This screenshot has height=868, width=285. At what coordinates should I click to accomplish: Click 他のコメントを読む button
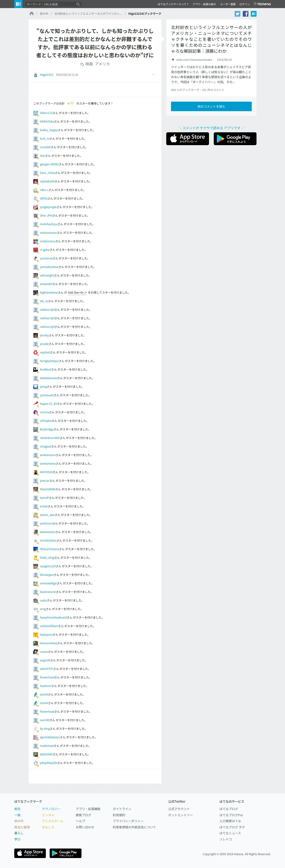pyautogui.click(x=211, y=106)
